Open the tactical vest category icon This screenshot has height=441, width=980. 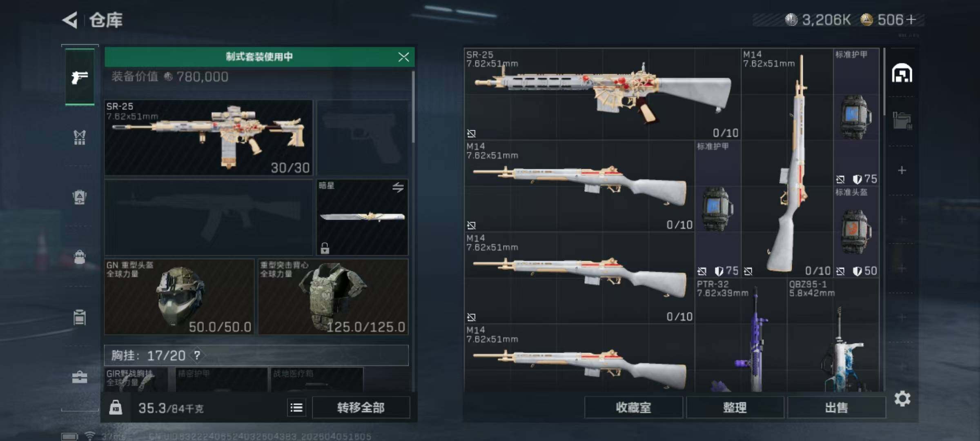tap(80, 138)
